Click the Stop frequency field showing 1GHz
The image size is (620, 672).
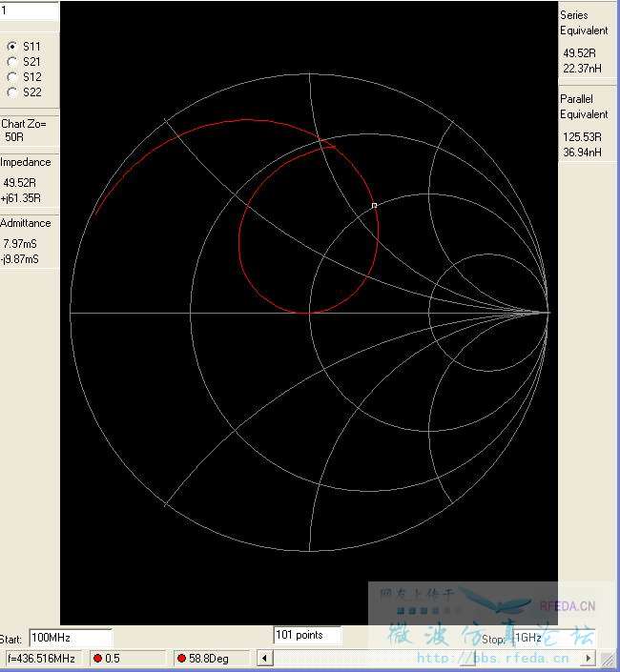pos(553,638)
